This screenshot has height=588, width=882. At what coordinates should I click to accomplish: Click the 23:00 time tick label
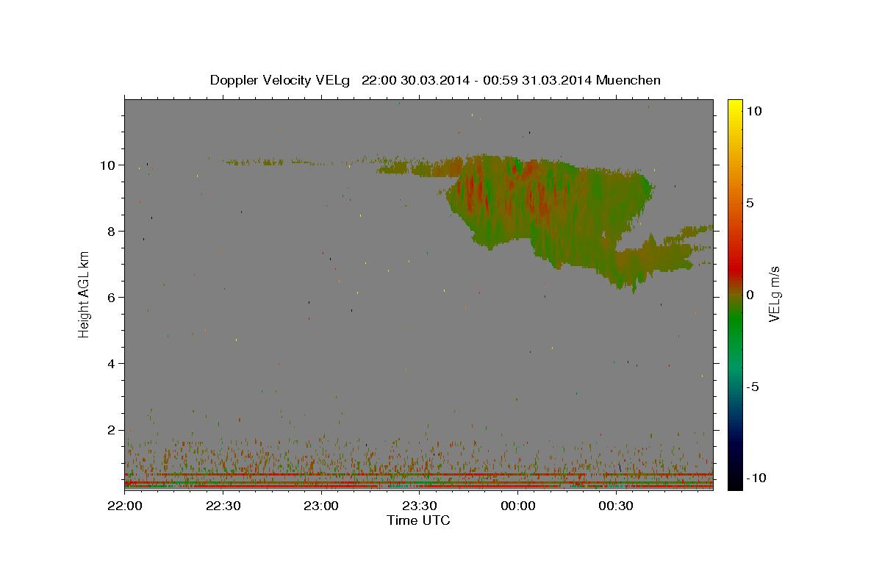321,506
